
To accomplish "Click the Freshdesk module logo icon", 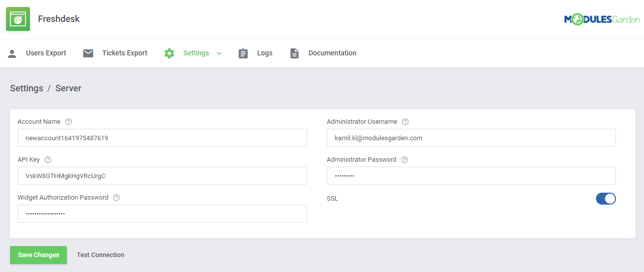I will click(x=18, y=19).
